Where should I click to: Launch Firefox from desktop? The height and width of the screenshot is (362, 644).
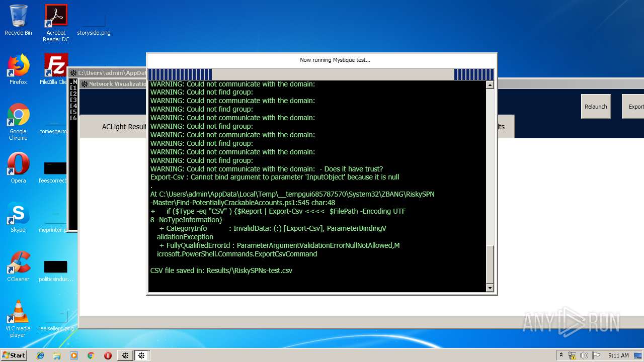coord(18,69)
